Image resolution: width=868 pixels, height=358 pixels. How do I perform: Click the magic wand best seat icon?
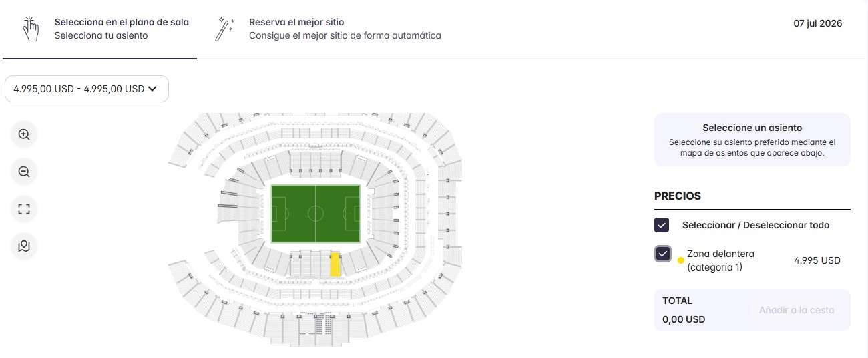[x=224, y=29]
